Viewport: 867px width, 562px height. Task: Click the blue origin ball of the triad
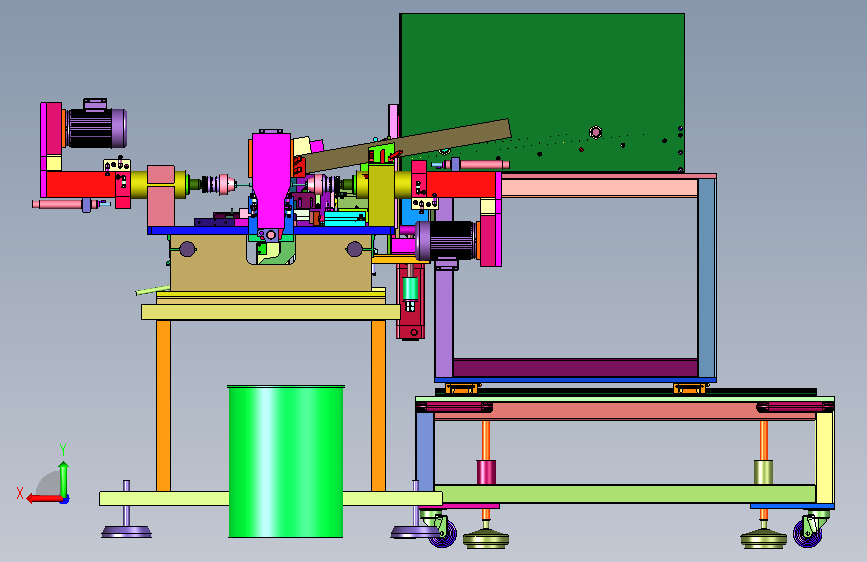coord(65,499)
